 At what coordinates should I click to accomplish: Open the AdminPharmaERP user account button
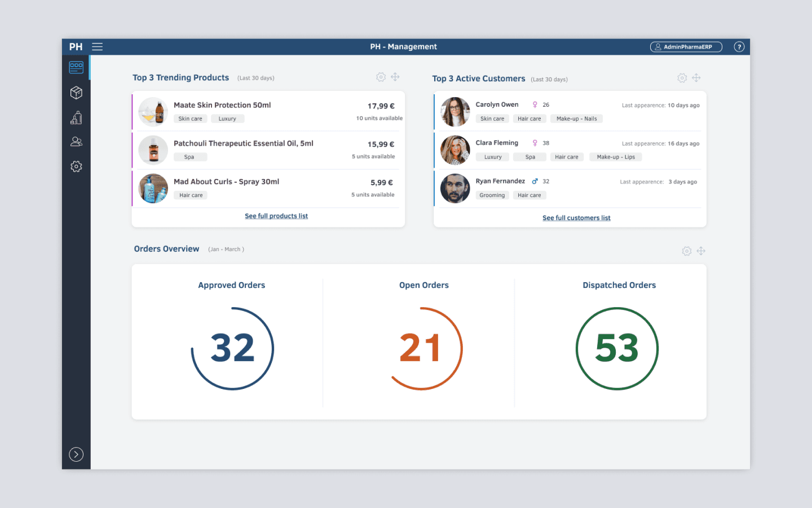click(686, 47)
